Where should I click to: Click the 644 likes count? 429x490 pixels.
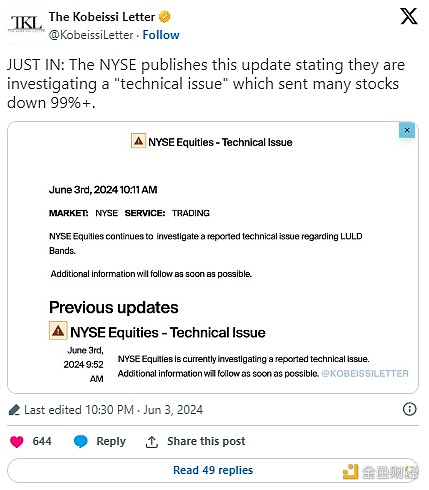42,441
